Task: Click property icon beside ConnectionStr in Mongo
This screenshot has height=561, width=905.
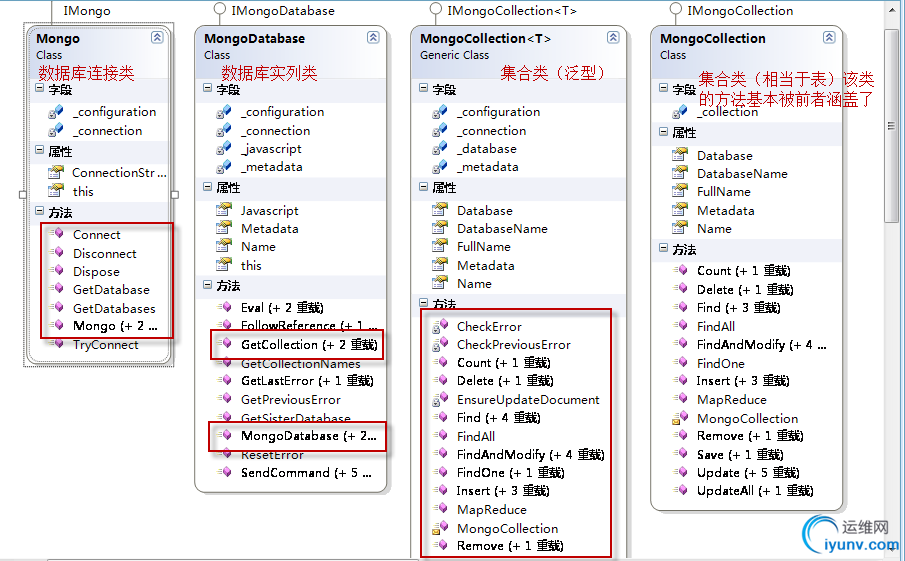Action: coord(56,172)
